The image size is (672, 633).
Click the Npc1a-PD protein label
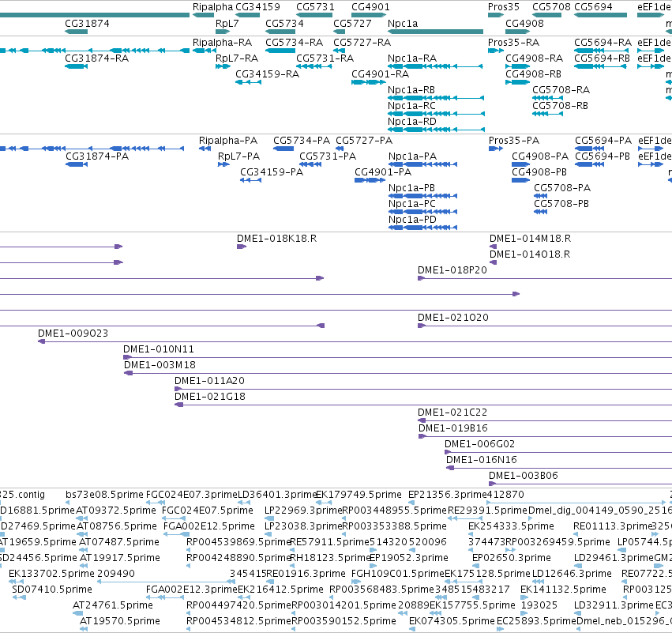pos(412,220)
